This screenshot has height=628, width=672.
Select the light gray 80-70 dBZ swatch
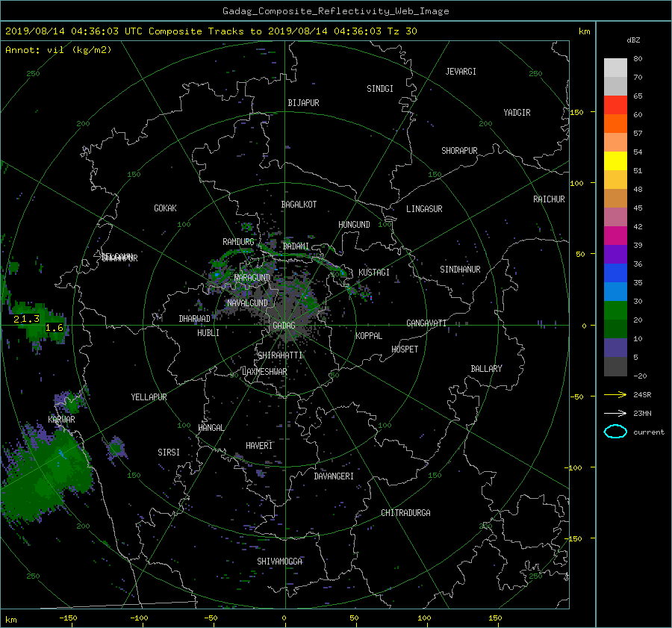tap(615, 68)
